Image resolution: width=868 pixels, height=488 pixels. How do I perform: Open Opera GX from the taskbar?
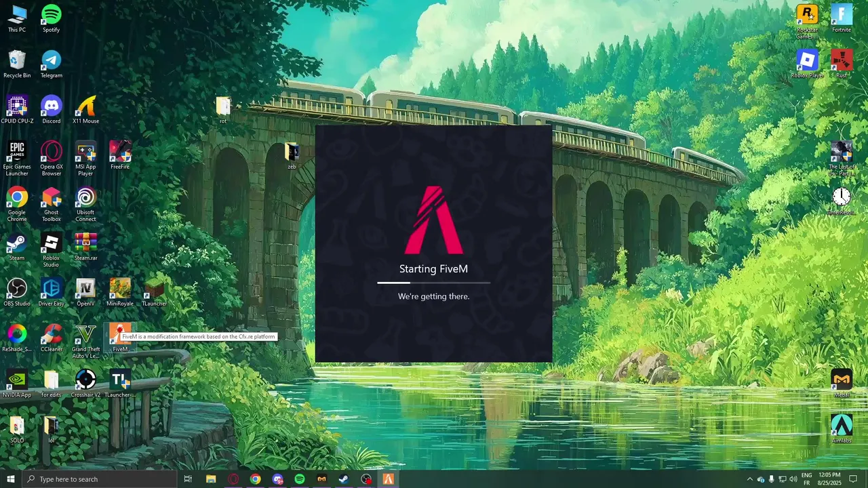point(233,479)
